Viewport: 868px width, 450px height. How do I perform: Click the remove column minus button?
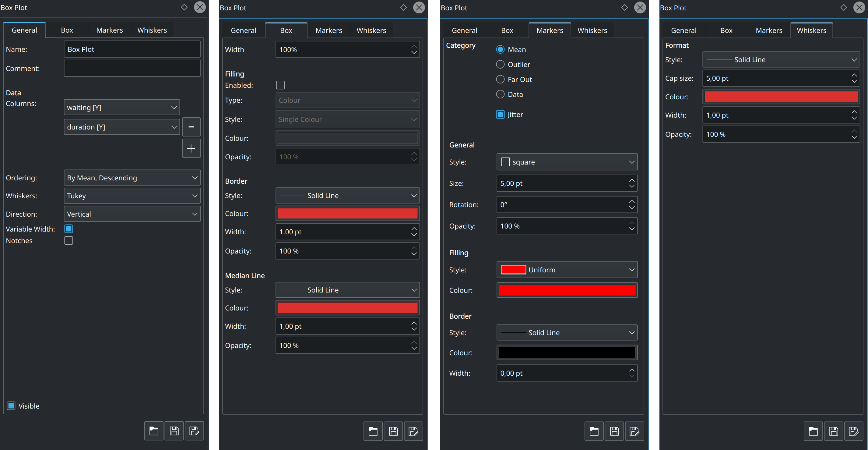click(191, 127)
